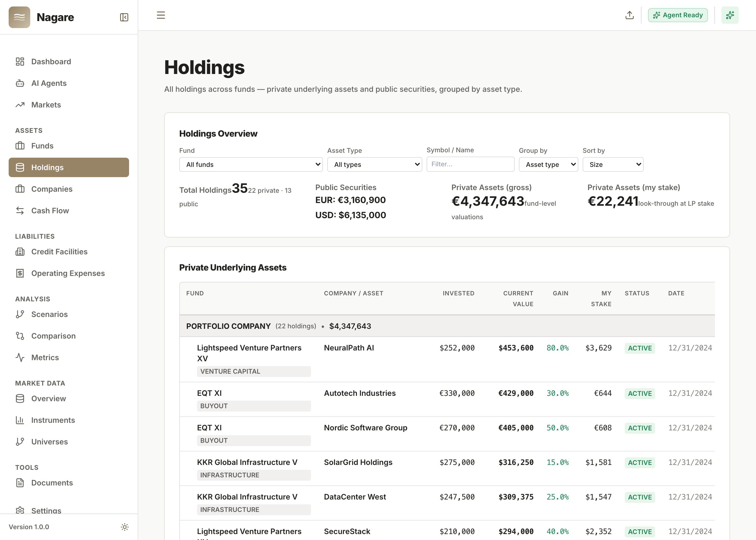Open the Asset Type dropdown

(x=374, y=165)
